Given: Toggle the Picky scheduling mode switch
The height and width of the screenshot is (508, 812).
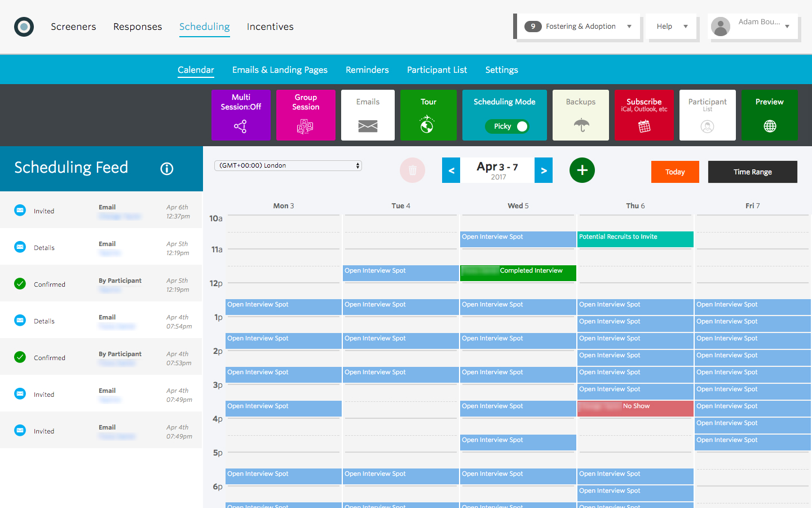Looking at the screenshot, I should pos(507,126).
